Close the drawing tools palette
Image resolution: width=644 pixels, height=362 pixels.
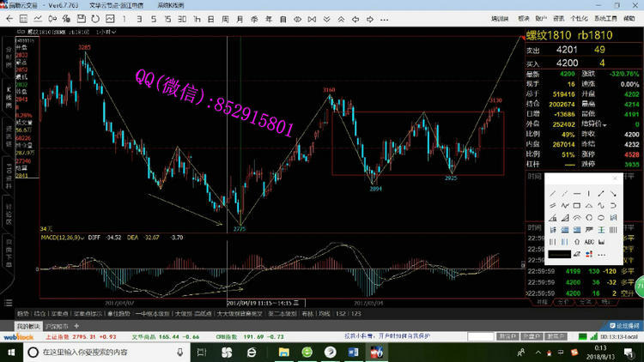[x=615, y=178]
